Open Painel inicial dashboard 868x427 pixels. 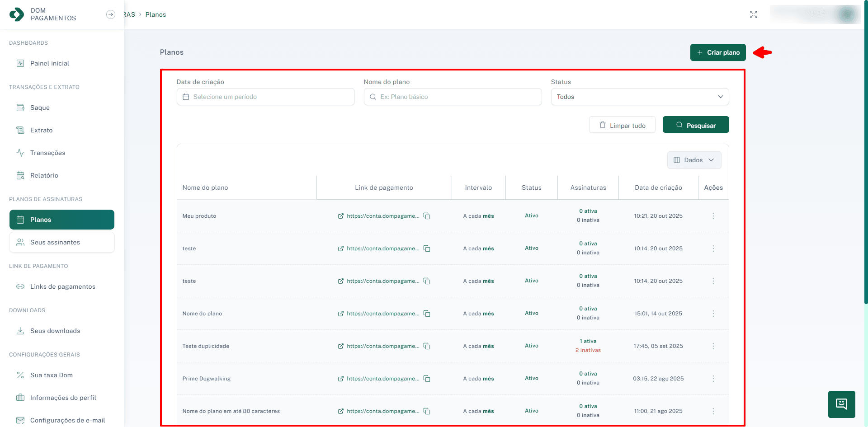pos(49,63)
